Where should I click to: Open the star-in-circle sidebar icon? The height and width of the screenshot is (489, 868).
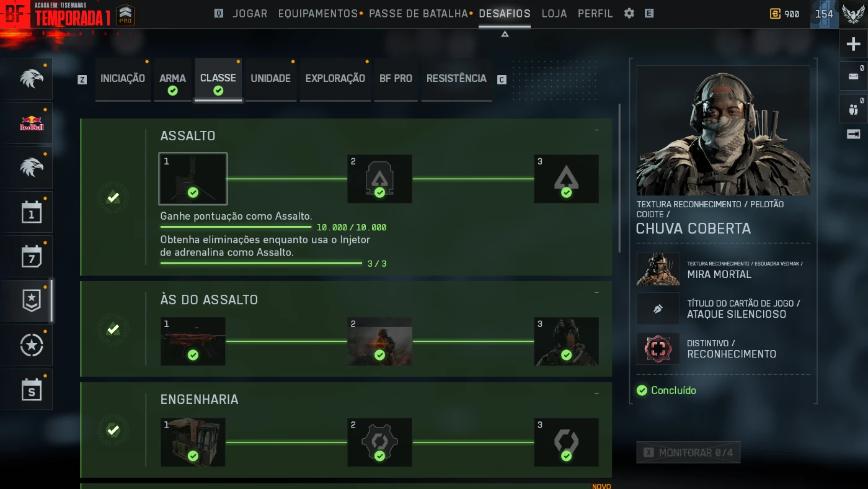31,345
